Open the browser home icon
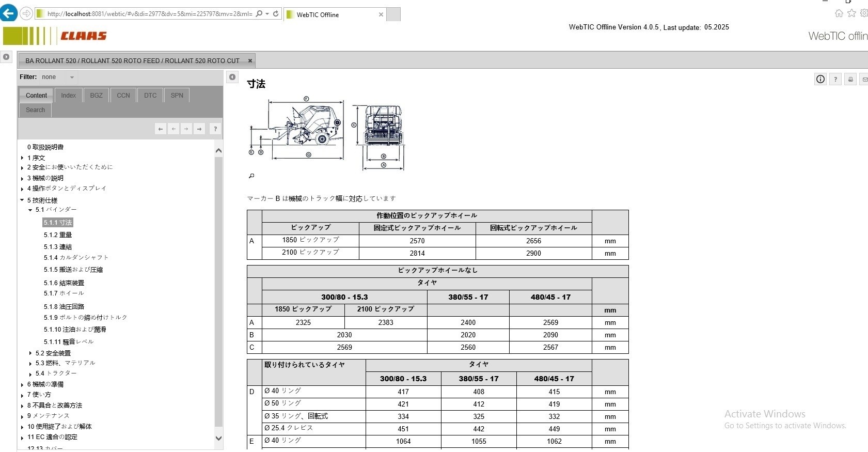Screen dimensions: 868x452 839,13
